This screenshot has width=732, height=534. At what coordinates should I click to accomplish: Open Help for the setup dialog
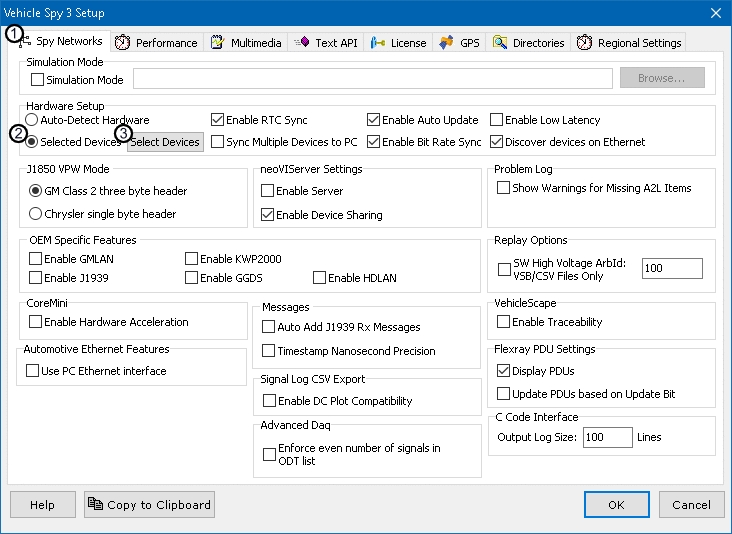[x=42, y=505]
